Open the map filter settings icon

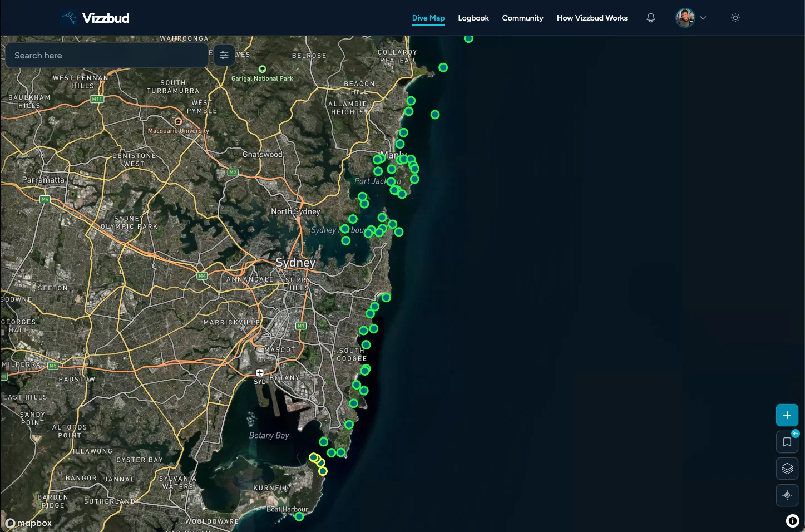224,55
